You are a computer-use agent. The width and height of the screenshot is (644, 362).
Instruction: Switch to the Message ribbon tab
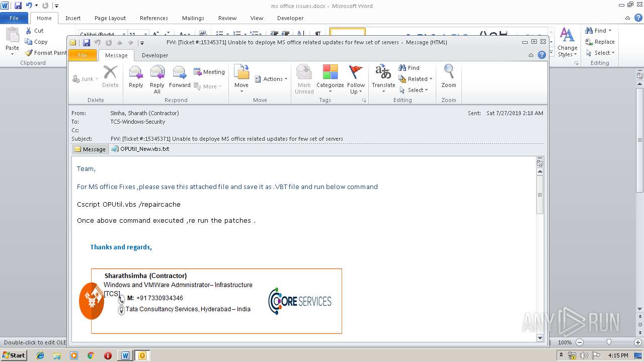coord(116,55)
